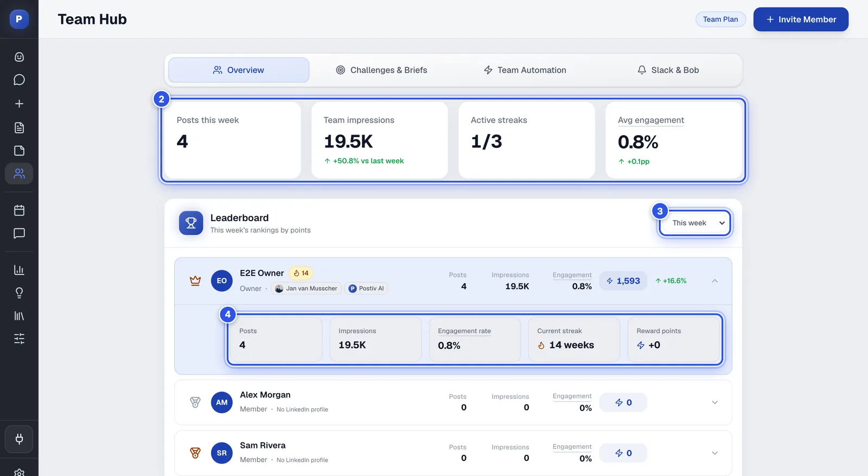Click the SR avatar circle
Image resolution: width=868 pixels, height=476 pixels.
pyautogui.click(x=222, y=453)
